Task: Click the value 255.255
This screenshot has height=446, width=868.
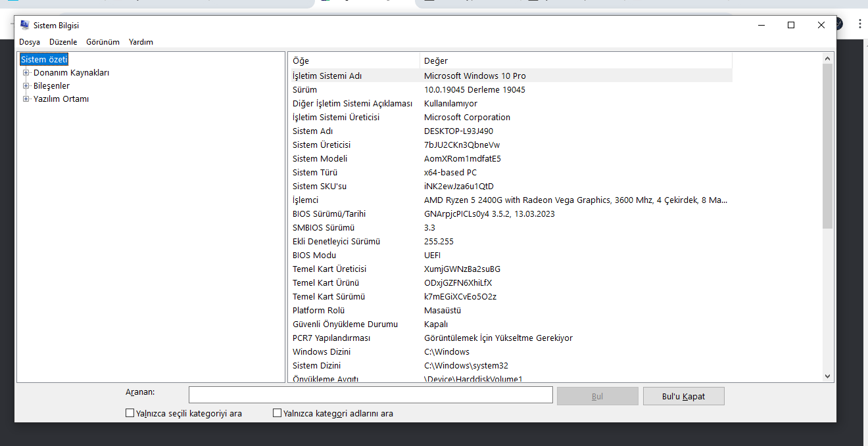Action: click(439, 241)
